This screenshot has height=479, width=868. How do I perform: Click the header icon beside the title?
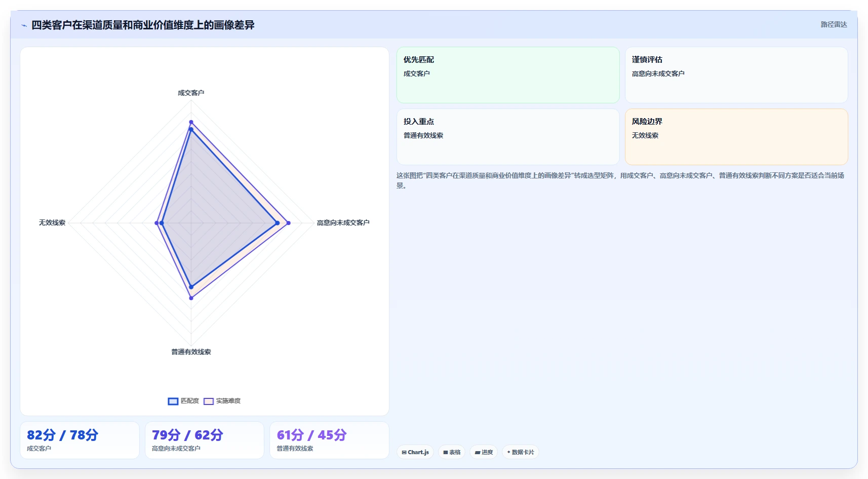[x=24, y=25]
